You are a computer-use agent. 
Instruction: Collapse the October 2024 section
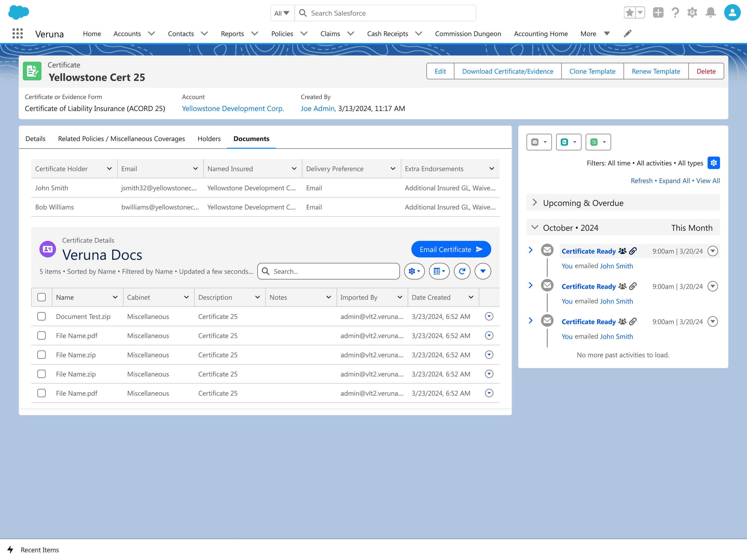(x=535, y=228)
